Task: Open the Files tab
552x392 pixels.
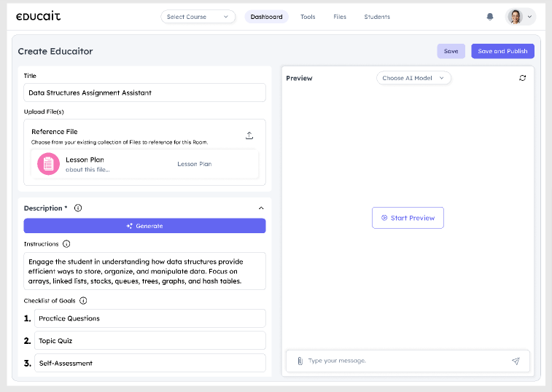Action: point(340,17)
